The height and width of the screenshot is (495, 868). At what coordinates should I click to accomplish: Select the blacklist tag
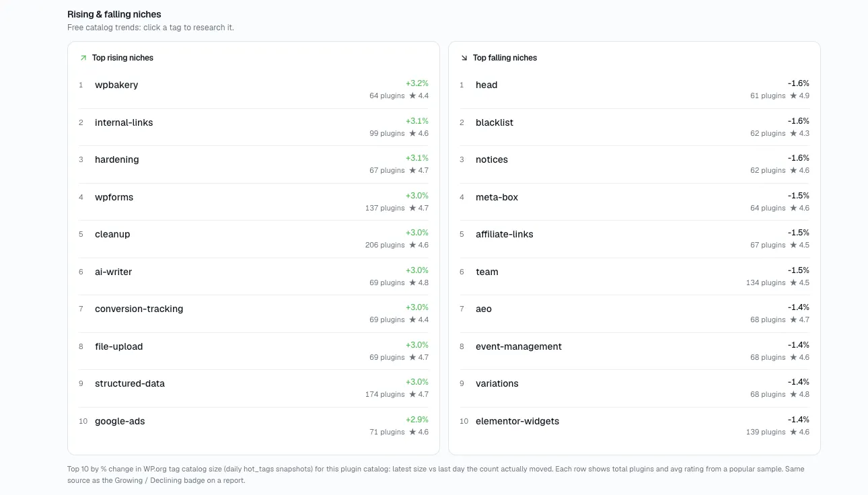click(x=495, y=122)
